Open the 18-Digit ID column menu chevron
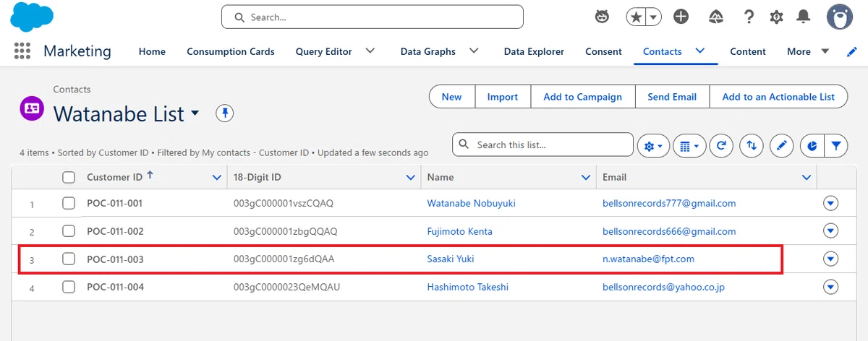868x341 pixels. (x=411, y=177)
